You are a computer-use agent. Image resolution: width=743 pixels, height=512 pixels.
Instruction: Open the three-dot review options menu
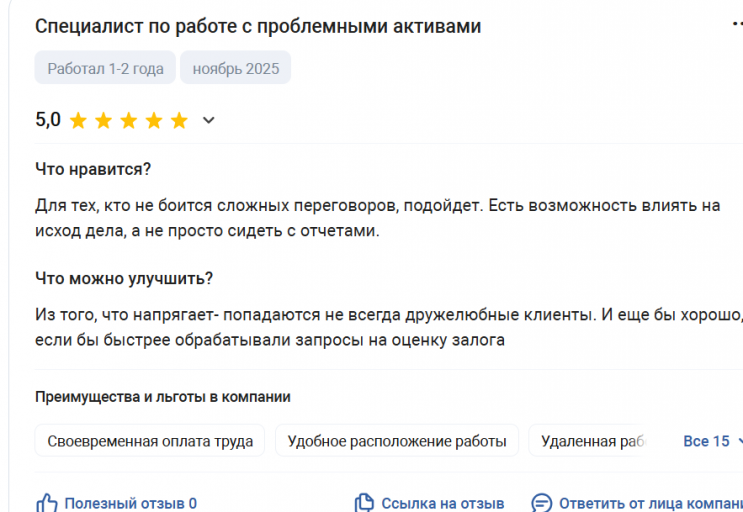pos(736,25)
